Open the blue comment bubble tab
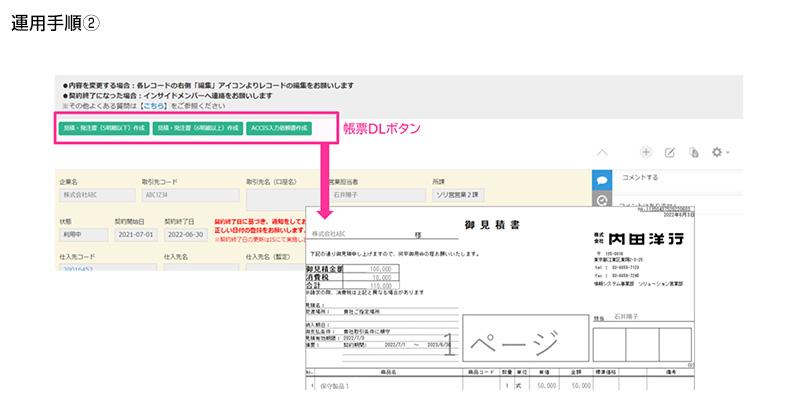Viewport: 800px width, 405px height. pos(602,180)
